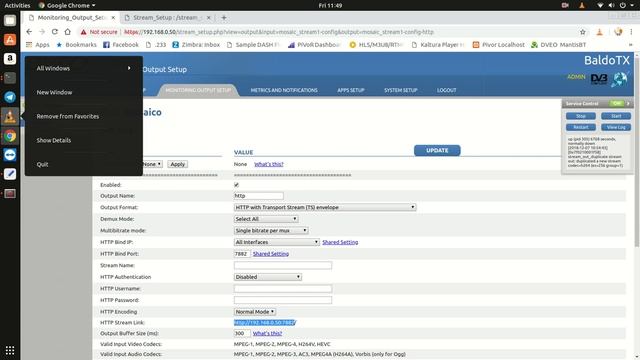Click the VLC cone icon in the dock
Screen dimensions: 640x360
(x=10, y=116)
